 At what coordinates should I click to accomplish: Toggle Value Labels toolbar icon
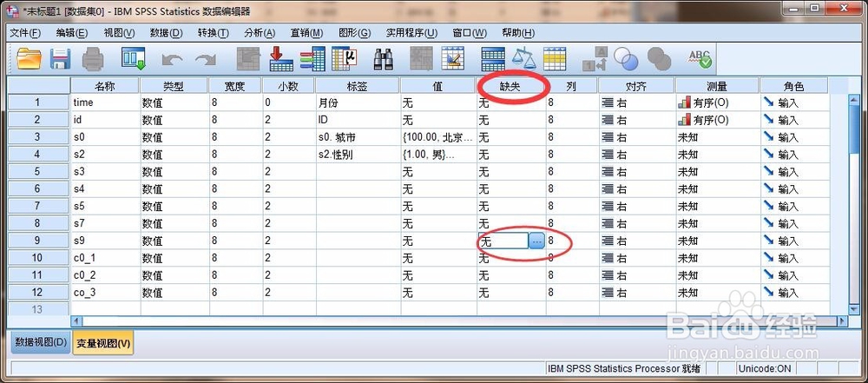tap(595, 59)
